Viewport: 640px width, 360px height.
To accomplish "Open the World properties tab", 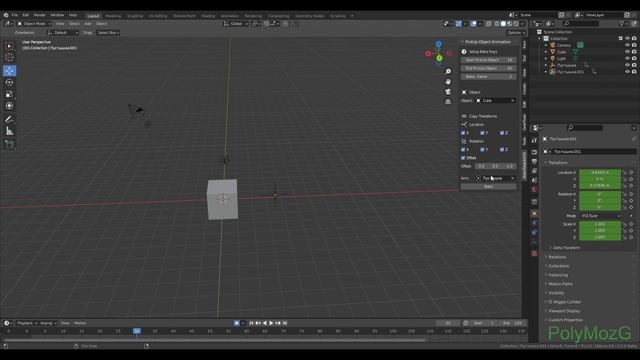I will point(534,189).
